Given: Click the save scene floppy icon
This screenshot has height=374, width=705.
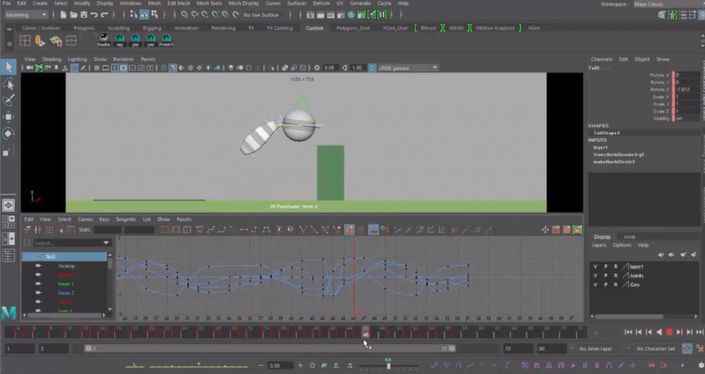Looking at the screenshot, I should click(x=84, y=15).
